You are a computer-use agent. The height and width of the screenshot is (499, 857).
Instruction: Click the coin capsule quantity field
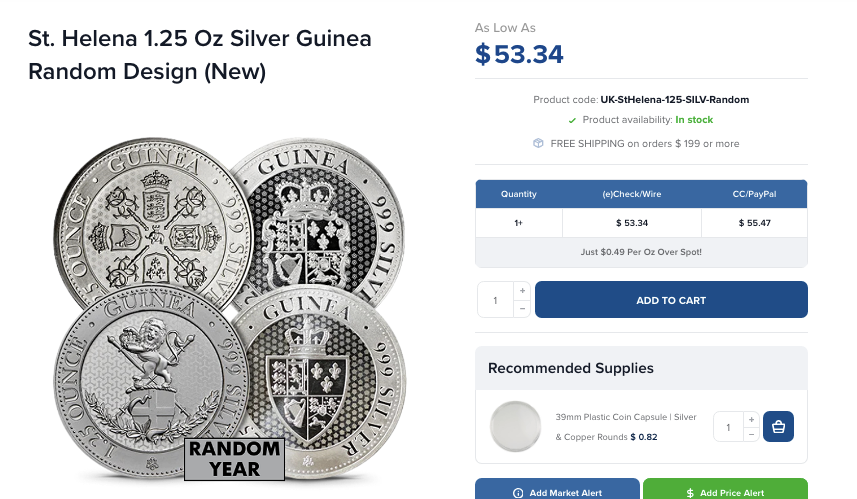[x=728, y=426]
